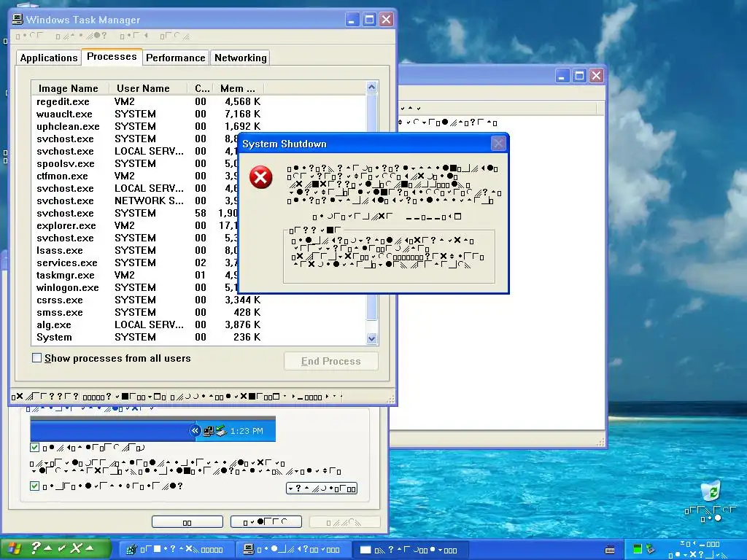
Task: Select the wuauclt.exe process
Action: pyautogui.click(x=149, y=114)
